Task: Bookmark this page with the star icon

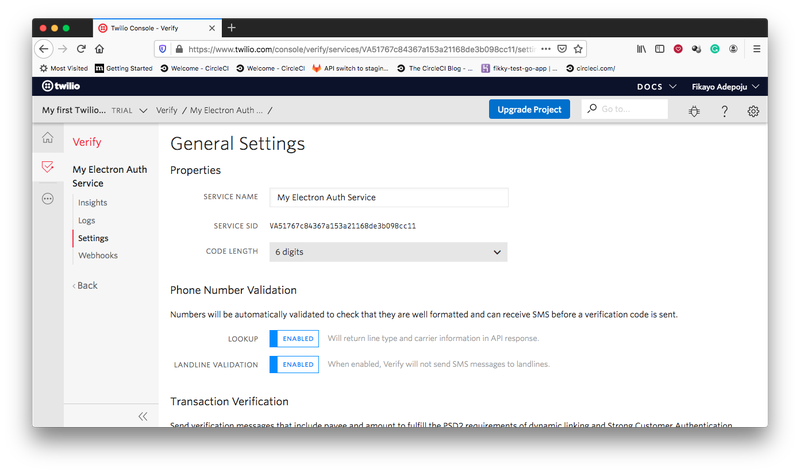Action: [578, 49]
